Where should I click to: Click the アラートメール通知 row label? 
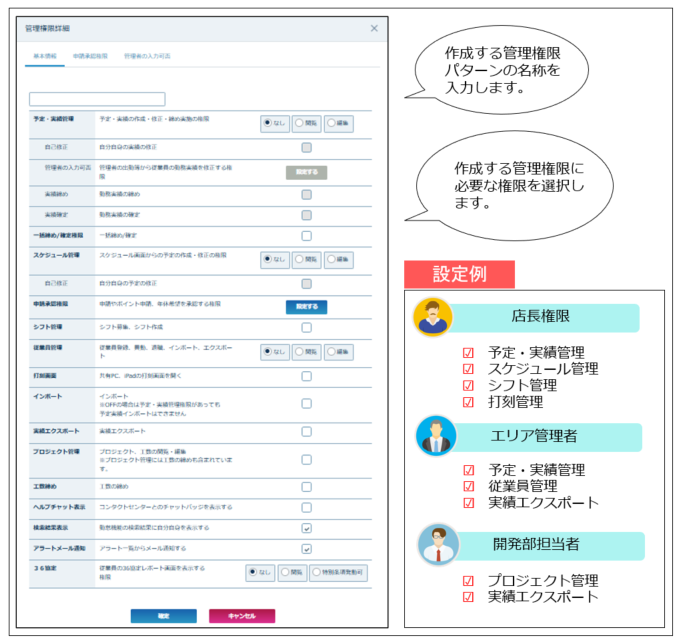coord(60,549)
